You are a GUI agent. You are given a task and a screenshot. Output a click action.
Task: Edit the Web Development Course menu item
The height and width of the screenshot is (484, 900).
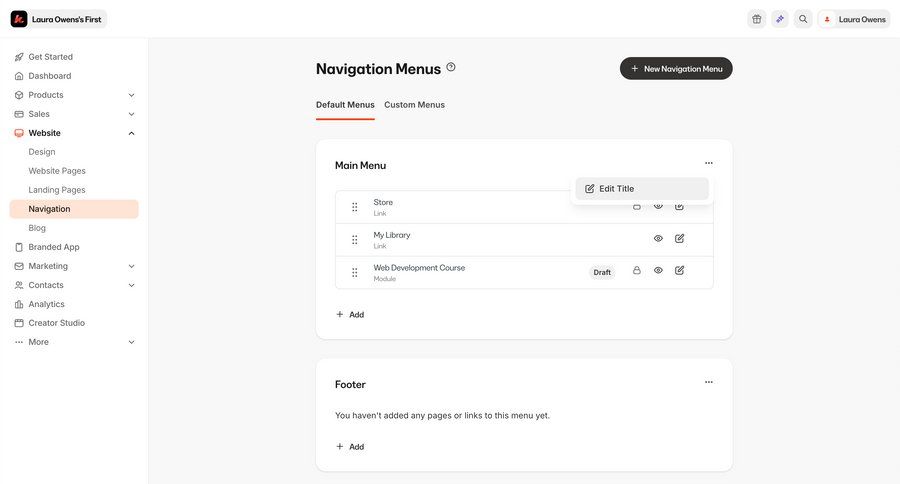[x=680, y=270]
